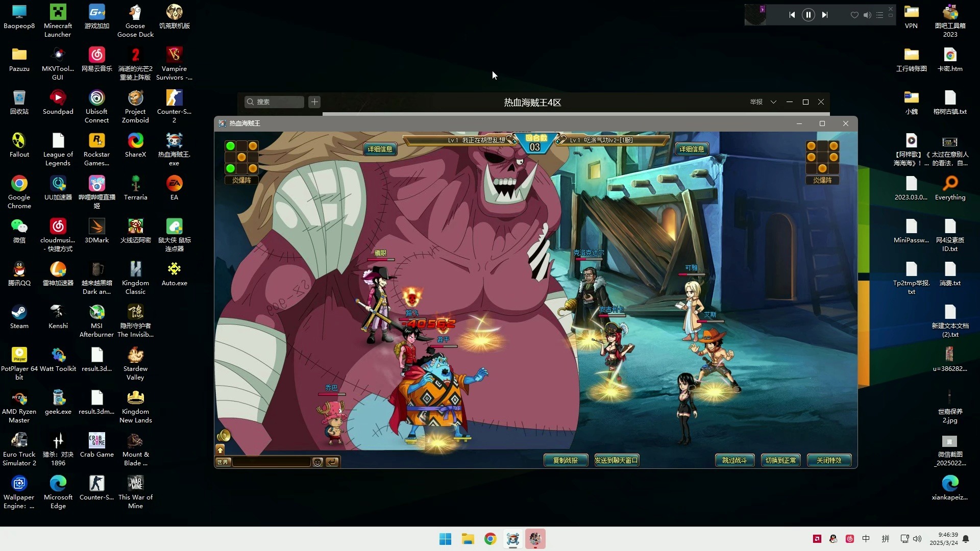Viewport: 980px width, 551px height.
Task: Skip to next track in mini player
Action: 825,15
